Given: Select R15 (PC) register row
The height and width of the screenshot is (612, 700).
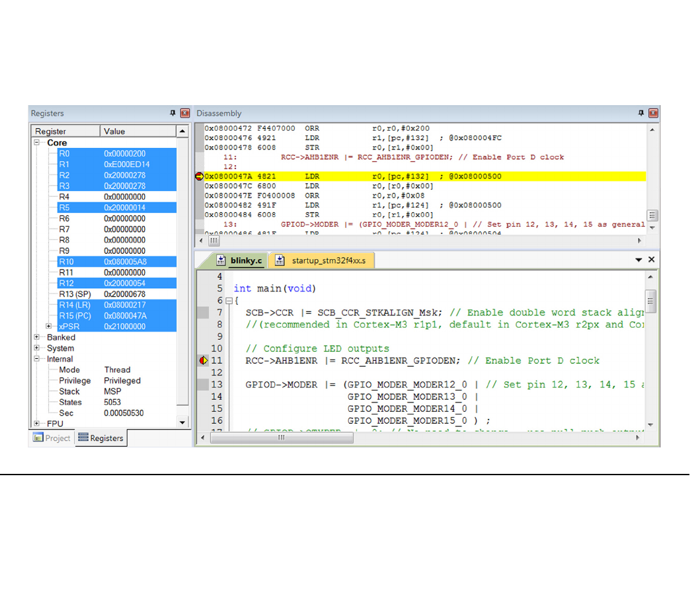Looking at the screenshot, I should click(117, 316).
